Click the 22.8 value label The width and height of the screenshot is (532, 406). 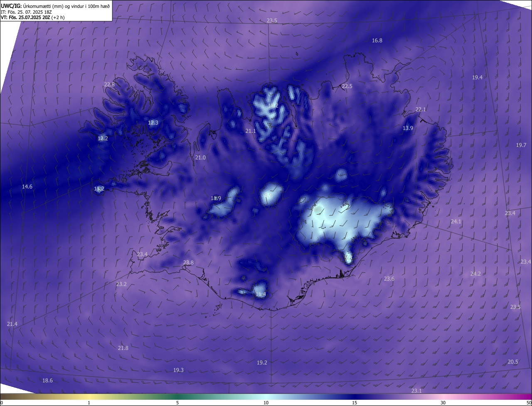[109, 84]
